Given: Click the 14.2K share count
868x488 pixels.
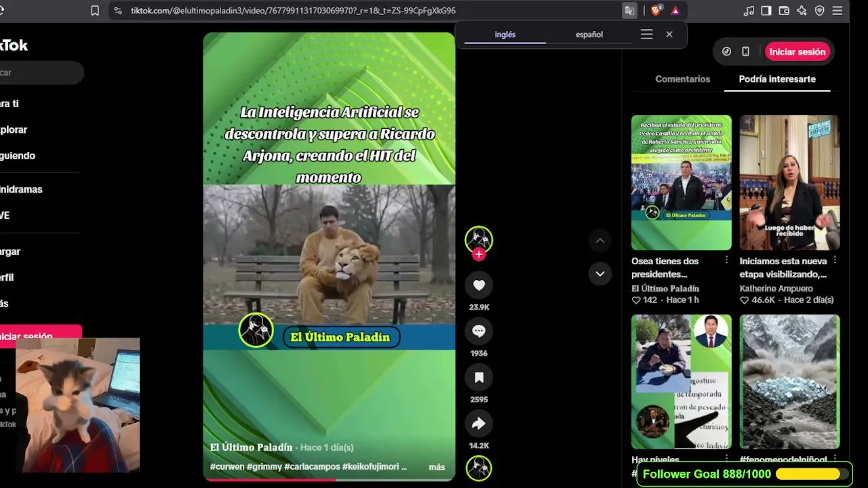Looking at the screenshot, I should click(479, 445).
